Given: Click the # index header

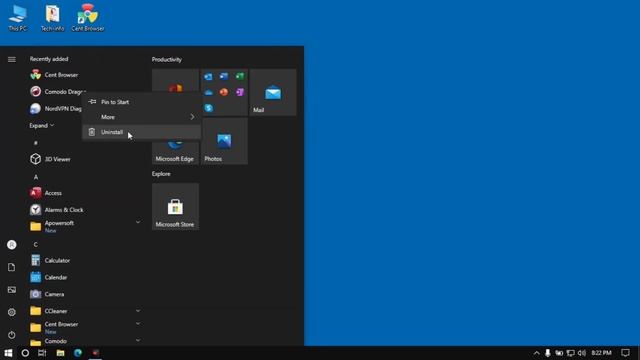Looking at the screenshot, I should pyautogui.click(x=36, y=143).
